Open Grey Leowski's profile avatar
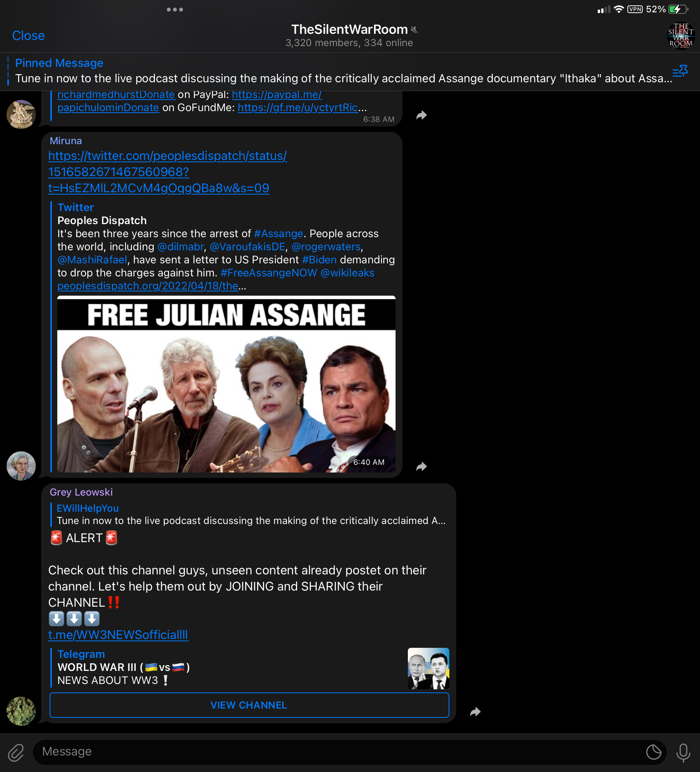 pos(21,711)
